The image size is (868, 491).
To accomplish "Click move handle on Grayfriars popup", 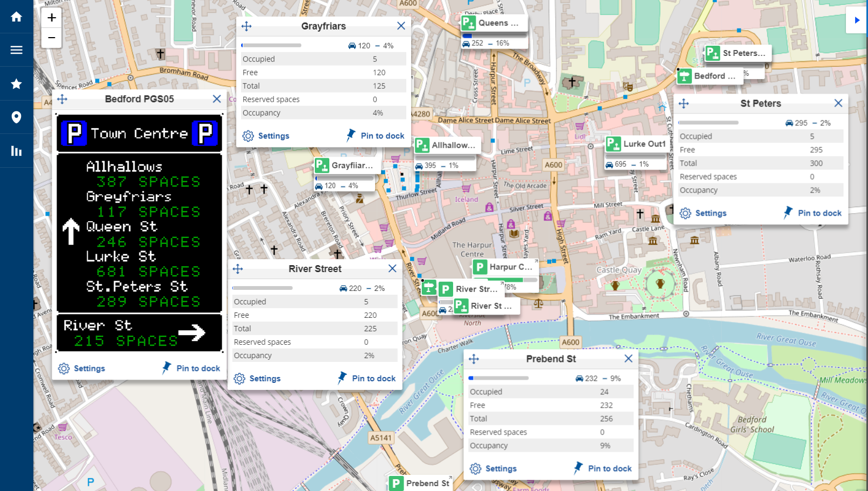I will [246, 26].
